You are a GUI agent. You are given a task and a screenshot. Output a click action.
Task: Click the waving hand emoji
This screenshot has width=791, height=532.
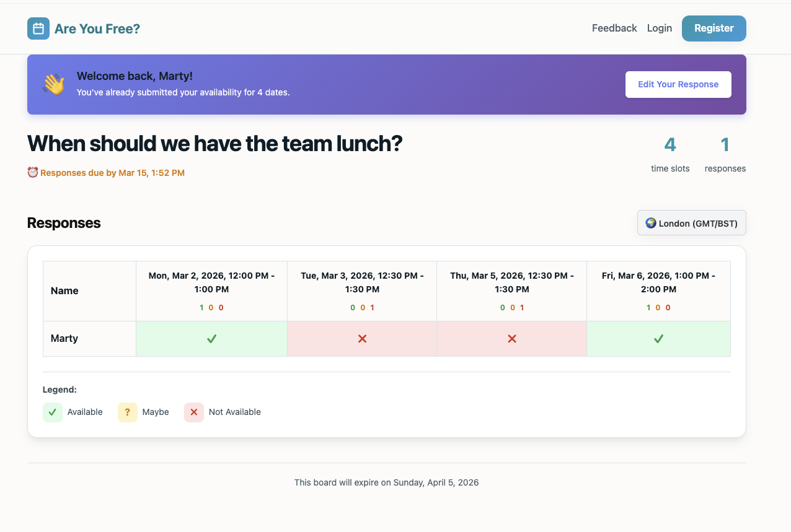[x=53, y=84]
